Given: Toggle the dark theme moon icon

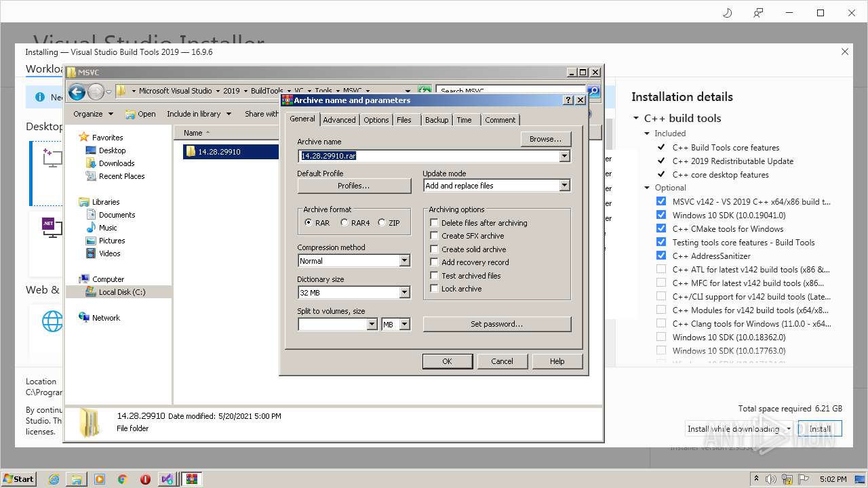Looking at the screenshot, I should [728, 13].
